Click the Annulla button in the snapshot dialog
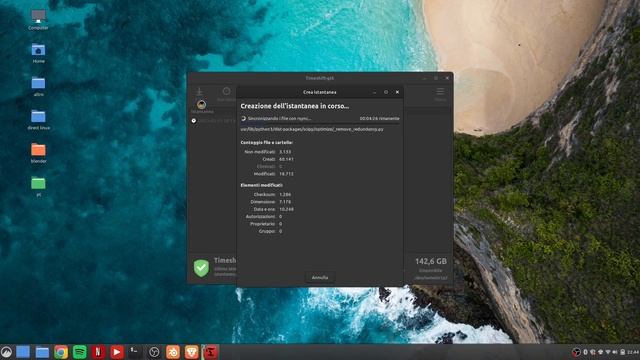Screen dimensions: 640x360 coord(320,278)
